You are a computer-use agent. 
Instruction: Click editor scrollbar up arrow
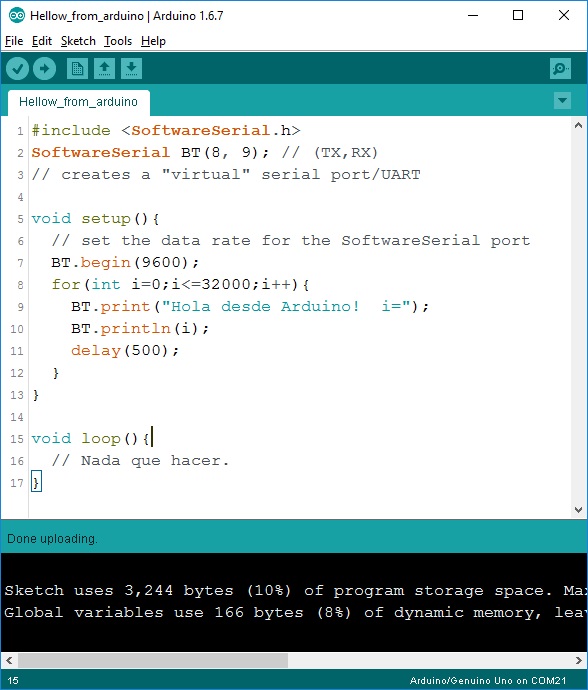coord(578,125)
